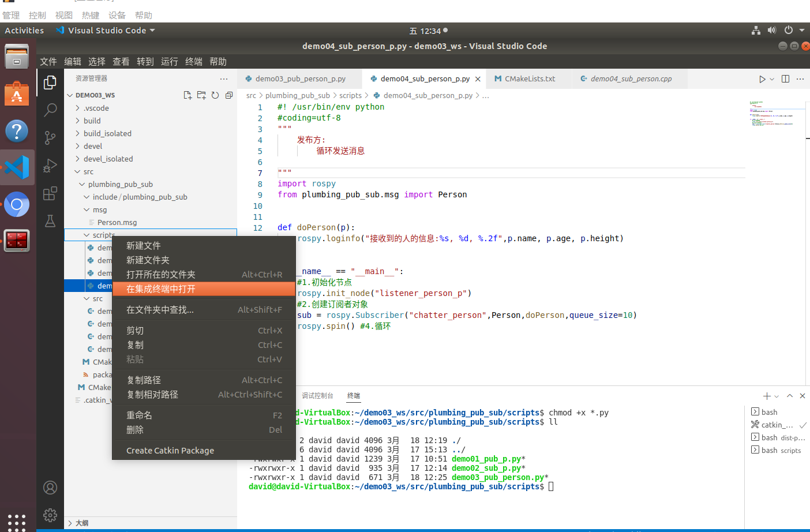Open the Search view in the activity bar
The image size is (810, 532).
pyautogui.click(x=50, y=109)
